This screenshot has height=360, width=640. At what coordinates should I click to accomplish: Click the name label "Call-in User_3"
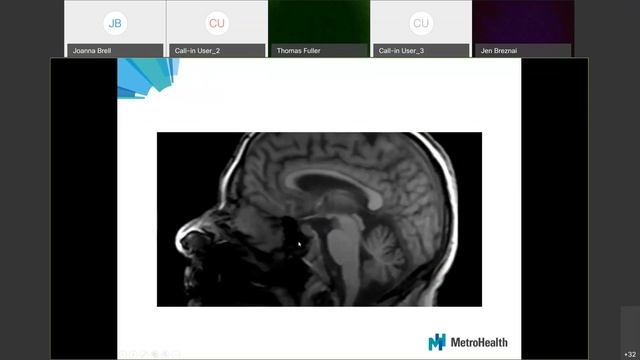[401, 51]
